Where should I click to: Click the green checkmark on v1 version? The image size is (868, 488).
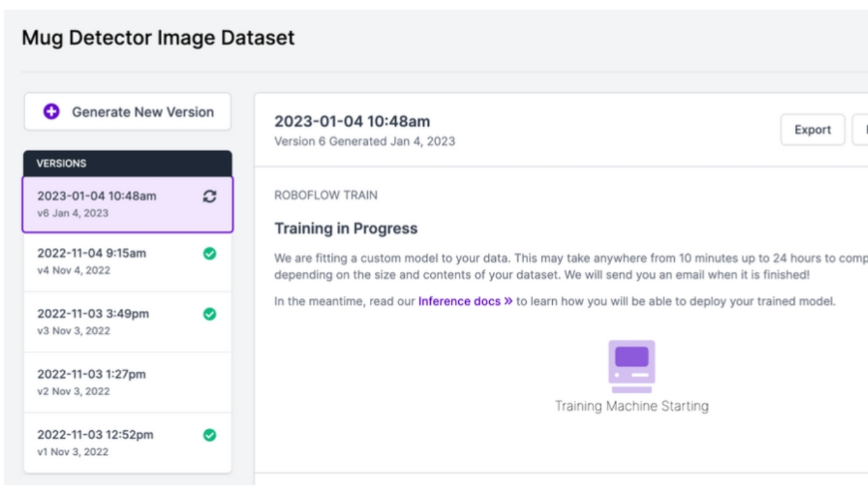pos(210,435)
